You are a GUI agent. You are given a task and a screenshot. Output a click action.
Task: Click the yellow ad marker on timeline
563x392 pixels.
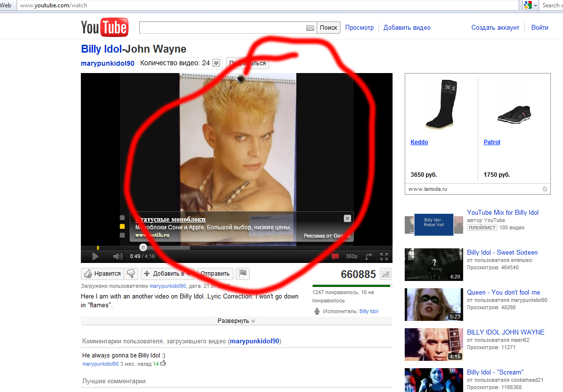coord(98,248)
